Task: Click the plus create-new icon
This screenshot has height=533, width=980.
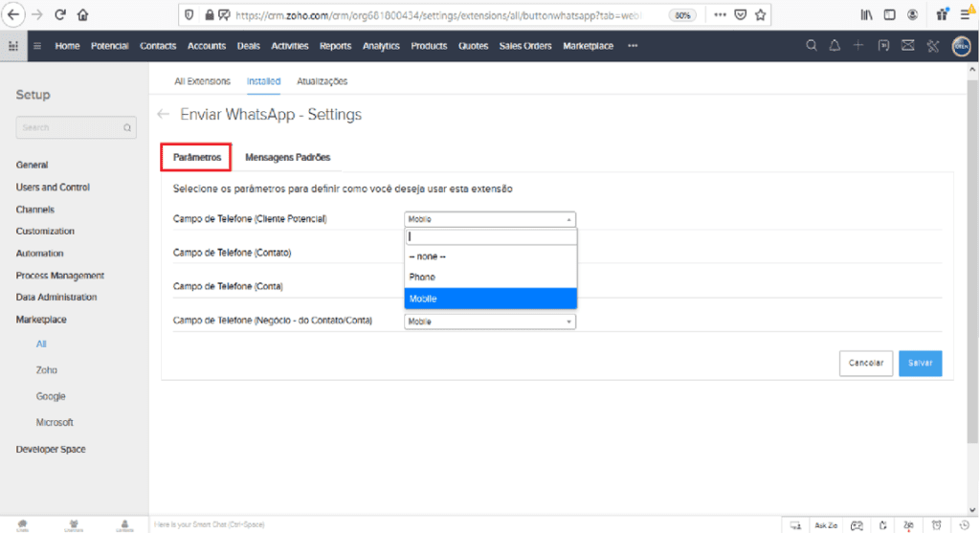Action: (x=858, y=46)
